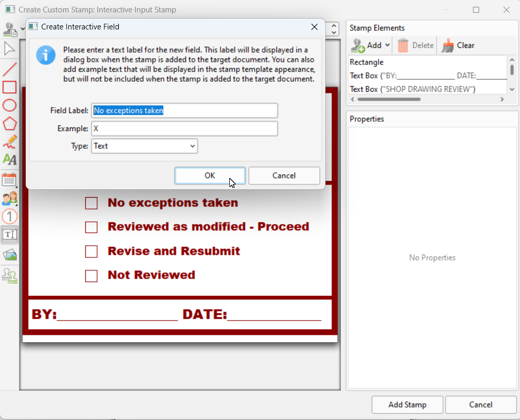Select the arrow selection tool
The image size is (520, 420).
click(x=9, y=48)
